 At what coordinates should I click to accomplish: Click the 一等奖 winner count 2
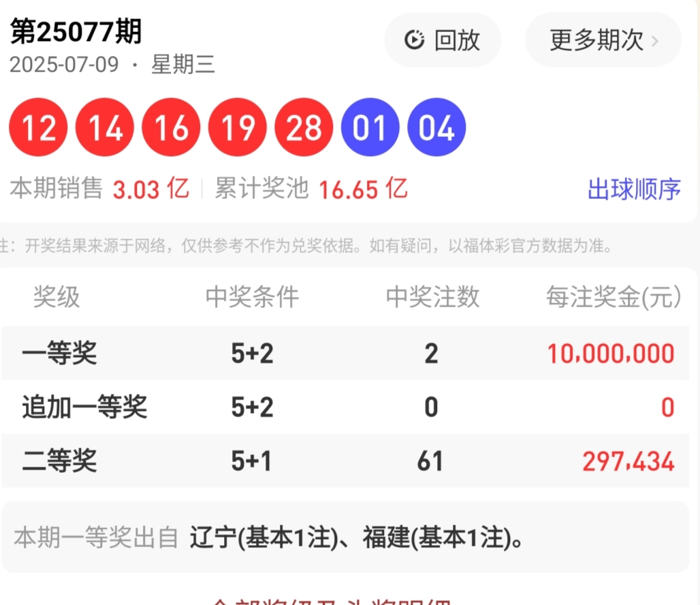(x=431, y=354)
